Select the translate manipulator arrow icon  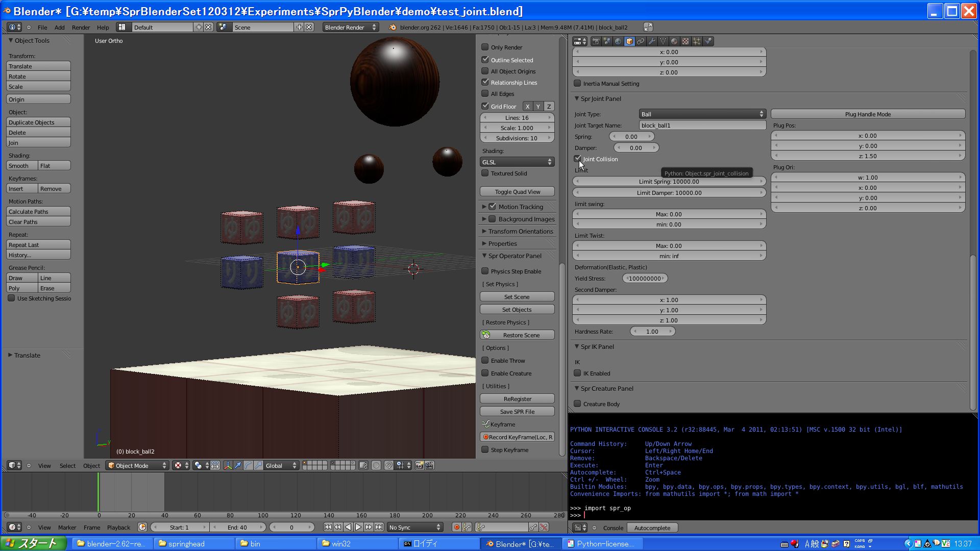click(238, 465)
